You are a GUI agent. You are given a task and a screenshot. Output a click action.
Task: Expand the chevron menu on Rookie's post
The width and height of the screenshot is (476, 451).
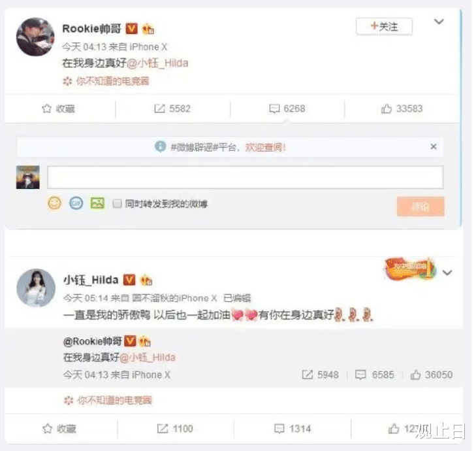pos(439,22)
